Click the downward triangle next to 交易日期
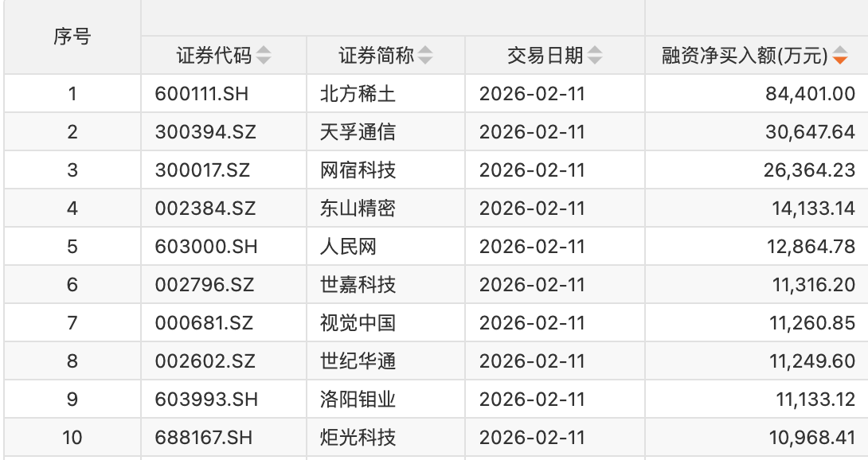Screen dimensions: 868x460 point(596,60)
